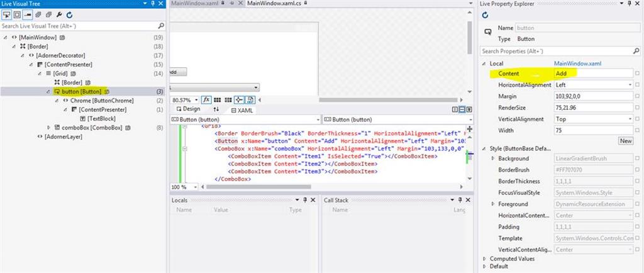Open the 80.57% zoom dropdown

pyautogui.click(x=196, y=100)
